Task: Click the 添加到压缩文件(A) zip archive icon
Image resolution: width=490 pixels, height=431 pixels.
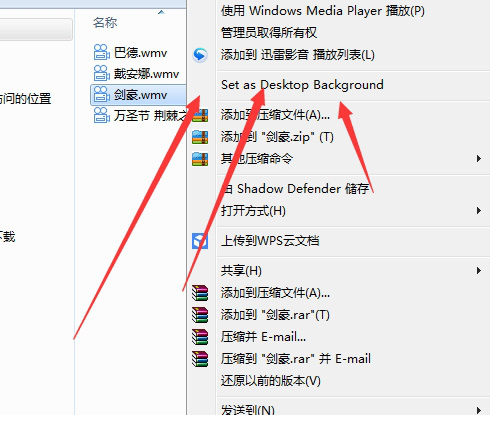Action: [200, 115]
